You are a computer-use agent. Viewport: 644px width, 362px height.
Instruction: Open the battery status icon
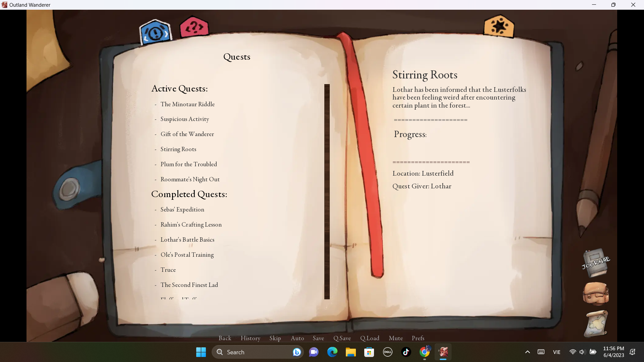(593, 352)
